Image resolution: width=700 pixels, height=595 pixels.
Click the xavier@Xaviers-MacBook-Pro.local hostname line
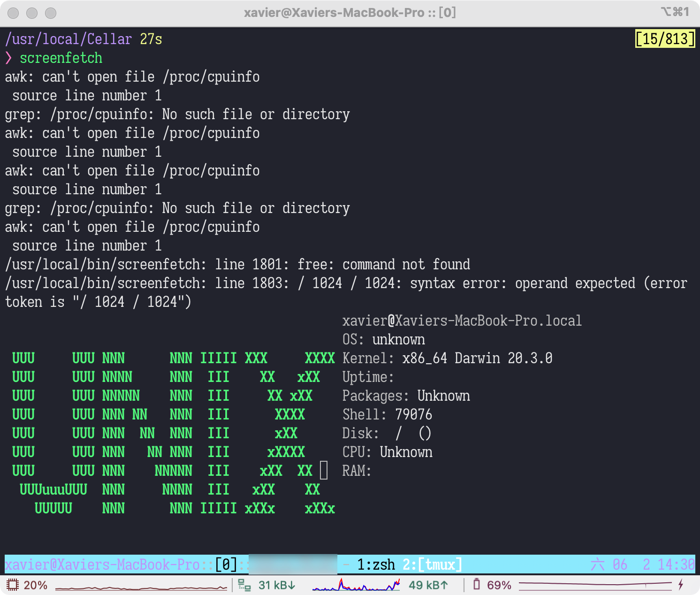coord(462,320)
